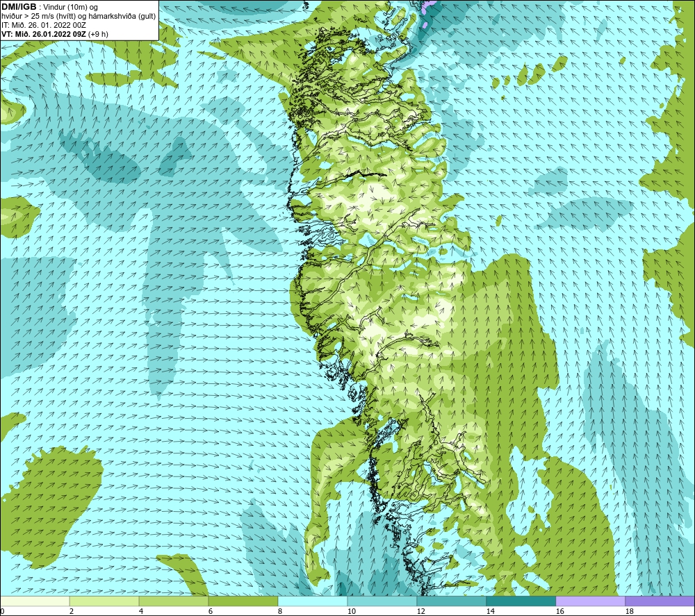Viewport: 695px width, 616px height.
Task: Pick the 10–12 m/s teal legend swatch
Action: 382,601
